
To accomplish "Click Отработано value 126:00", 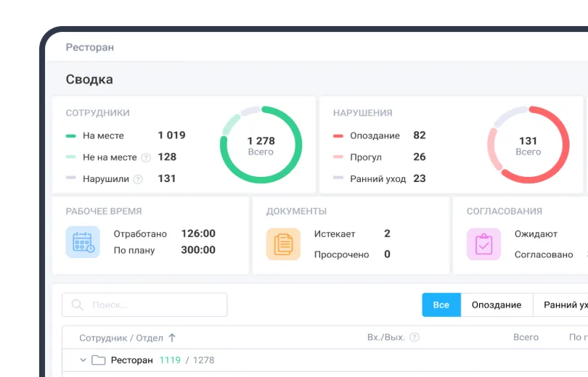I will click(198, 233).
